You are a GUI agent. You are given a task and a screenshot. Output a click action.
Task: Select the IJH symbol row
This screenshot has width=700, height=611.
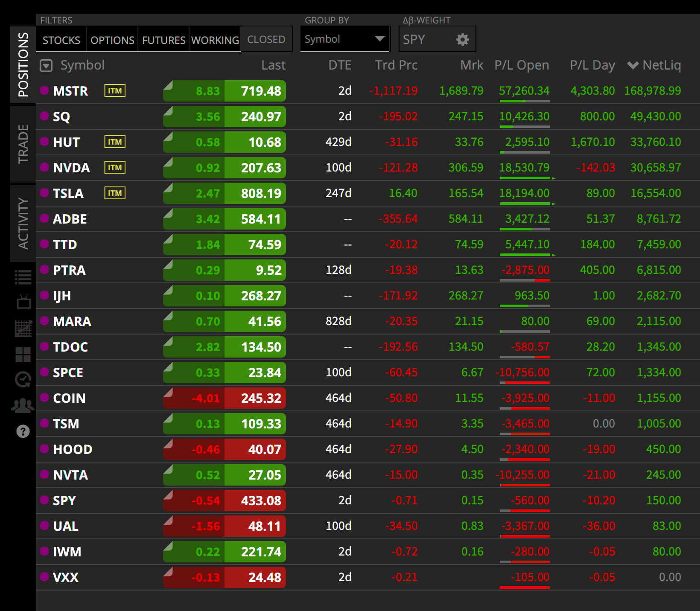[x=368, y=296]
